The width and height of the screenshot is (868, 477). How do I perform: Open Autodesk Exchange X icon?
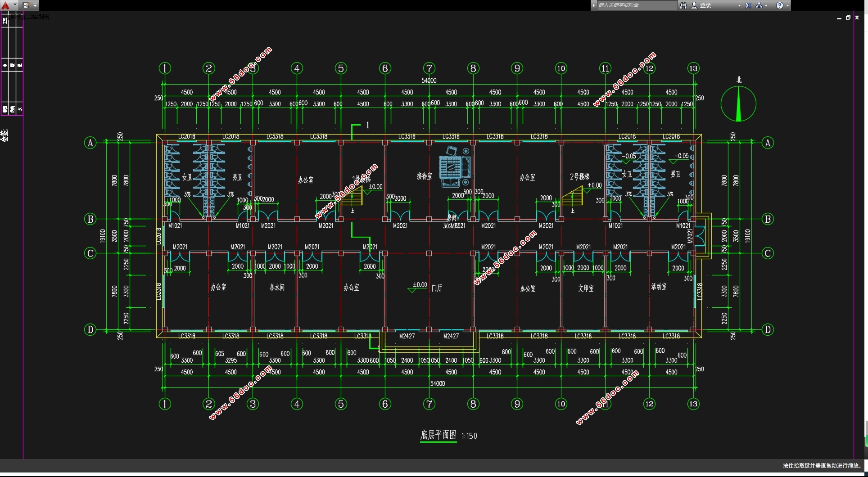point(748,5)
